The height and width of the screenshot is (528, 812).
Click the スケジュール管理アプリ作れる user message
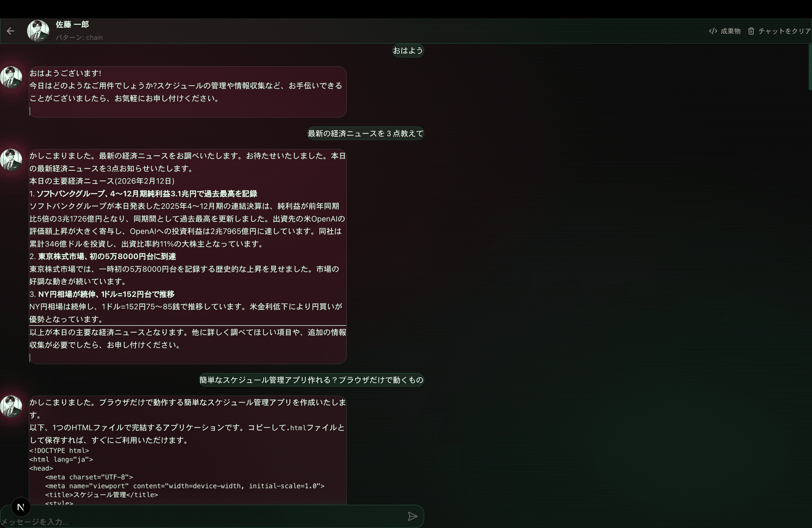click(311, 380)
